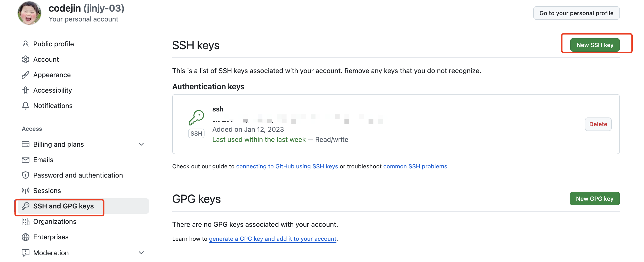Click the gear icon next to Account
The image size is (644, 262).
(x=26, y=59)
